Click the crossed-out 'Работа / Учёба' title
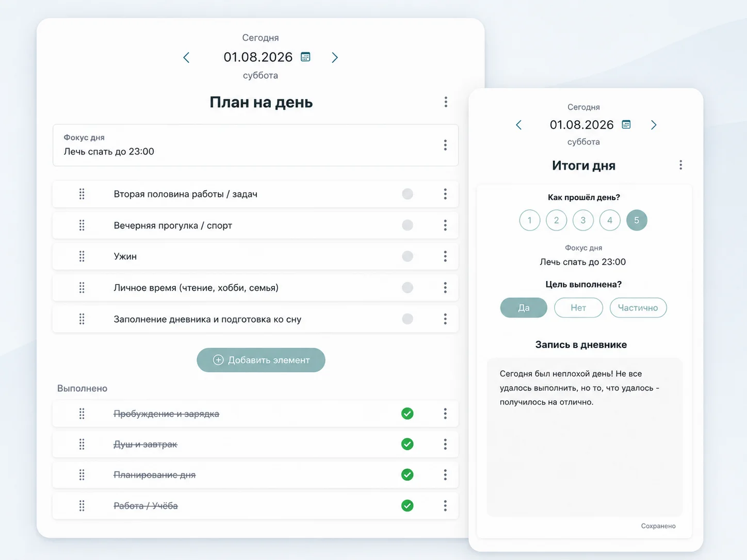 pyautogui.click(x=145, y=506)
